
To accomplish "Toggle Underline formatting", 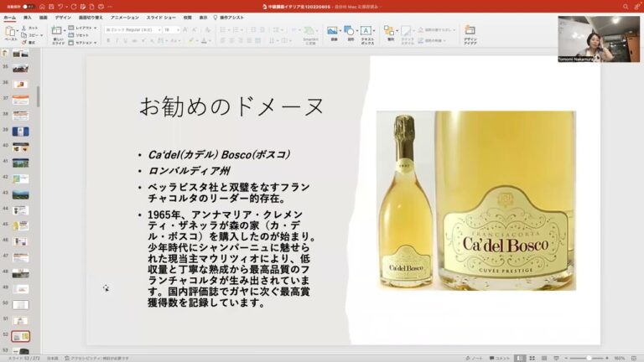I will 125,40.
